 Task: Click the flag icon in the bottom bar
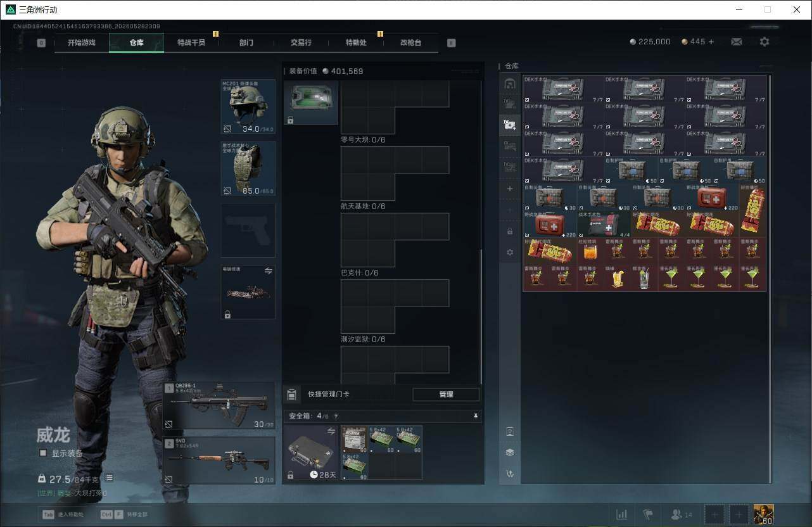coord(647,514)
